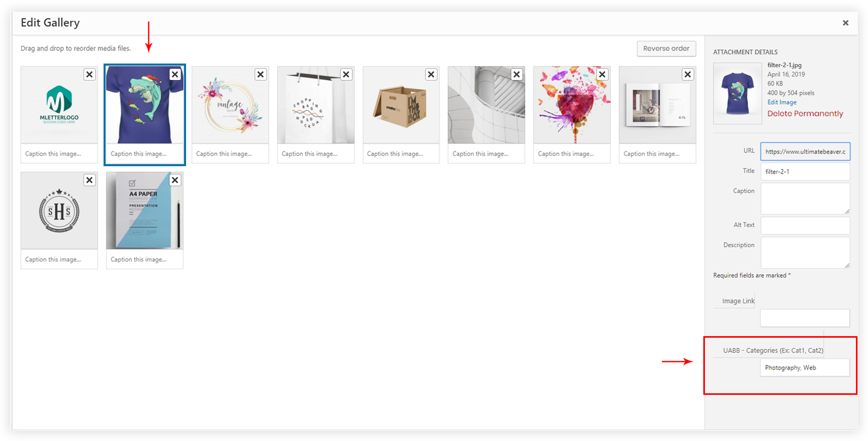Click Delete Permanently link
This screenshot has height=441, width=868.
[x=805, y=114]
